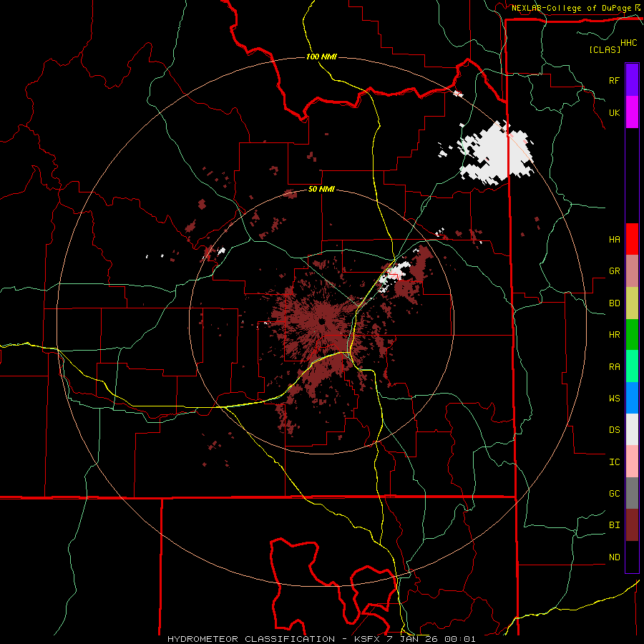This screenshot has width=644, height=644.
Task: Click the BI brown legend swatch
Action: 632,525
